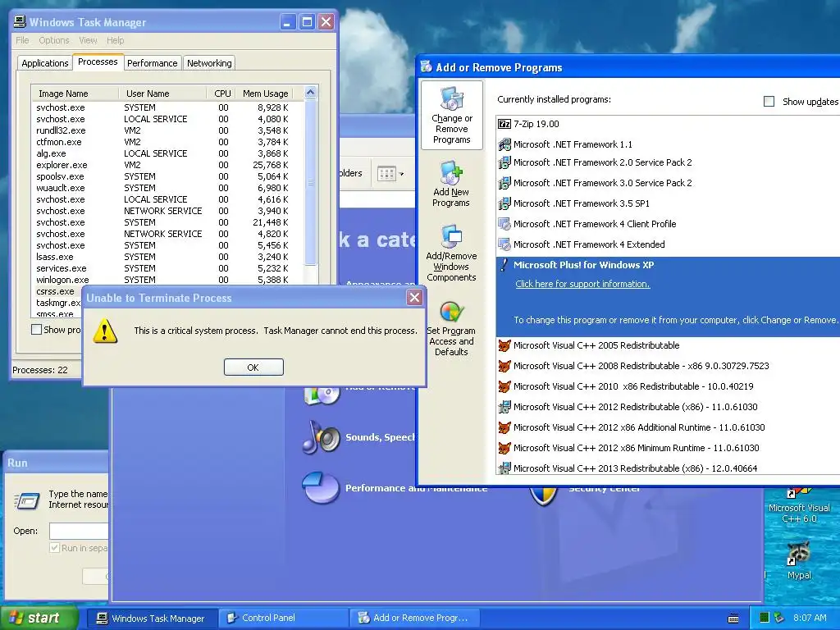
Task: Click the Open input field in Run dialog
Action: pyautogui.click(x=79, y=531)
